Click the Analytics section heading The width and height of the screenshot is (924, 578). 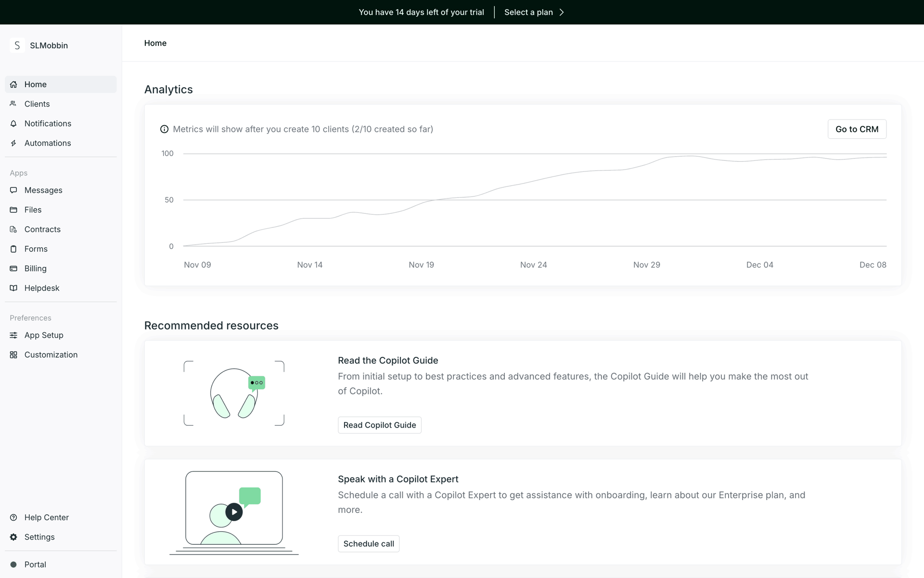click(x=168, y=90)
